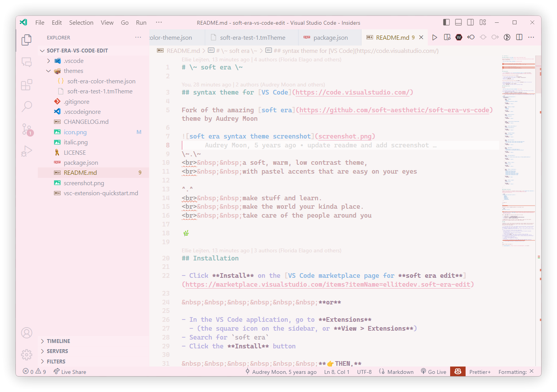This screenshot has height=392, width=557.
Task: Click UTF-8 encoding in status bar
Action: click(x=364, y=372)
